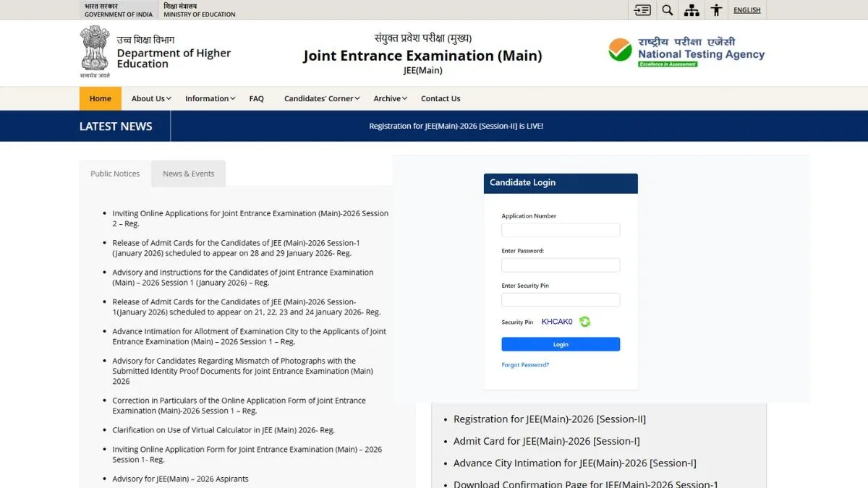Focus the Application Number input field
Screen dimensions: 868x488
point(561,231)
